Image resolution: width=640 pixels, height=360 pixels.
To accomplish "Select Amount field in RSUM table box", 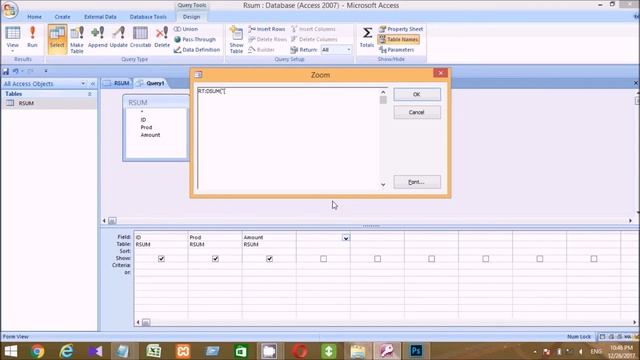I will 150,135.
